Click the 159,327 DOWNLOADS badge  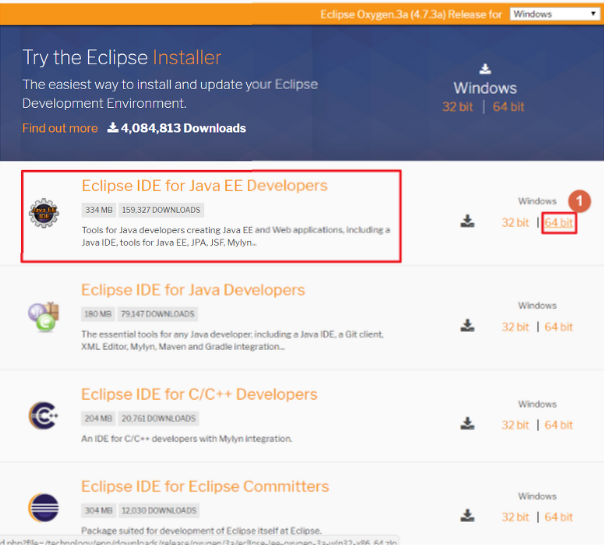[161, 210]
